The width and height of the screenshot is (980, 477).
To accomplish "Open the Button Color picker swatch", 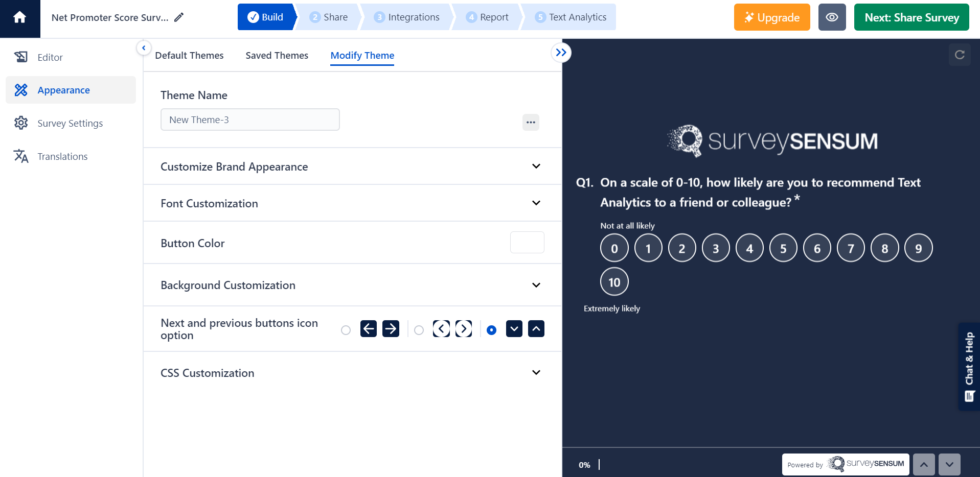I will (527, 242).
